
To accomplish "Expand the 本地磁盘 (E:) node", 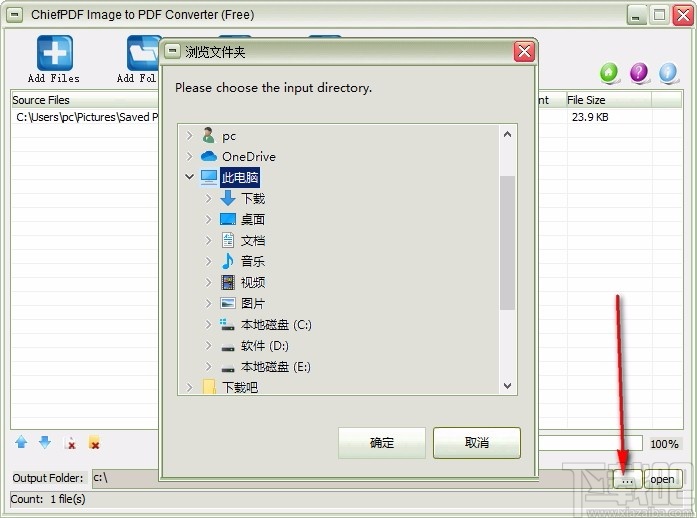I will click(208, 366).
